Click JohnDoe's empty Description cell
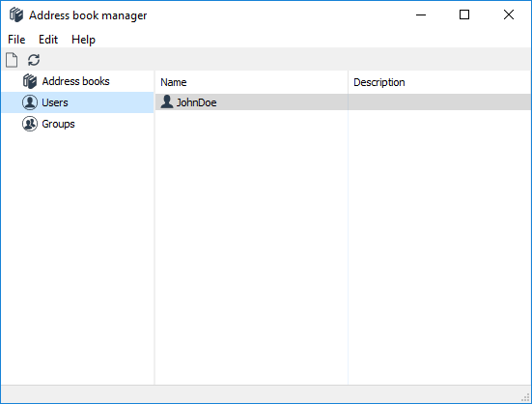 click(x=439, y=102)
